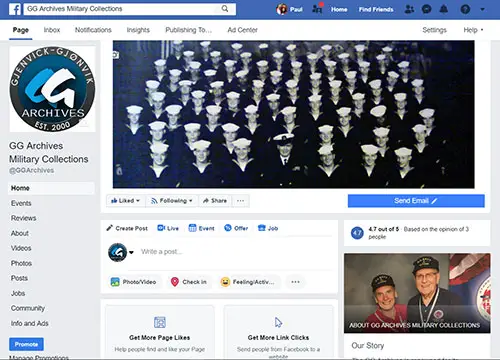Click the groups icon with red badge
This screenshot has height=360, width=500.
[x=317, y=8]
